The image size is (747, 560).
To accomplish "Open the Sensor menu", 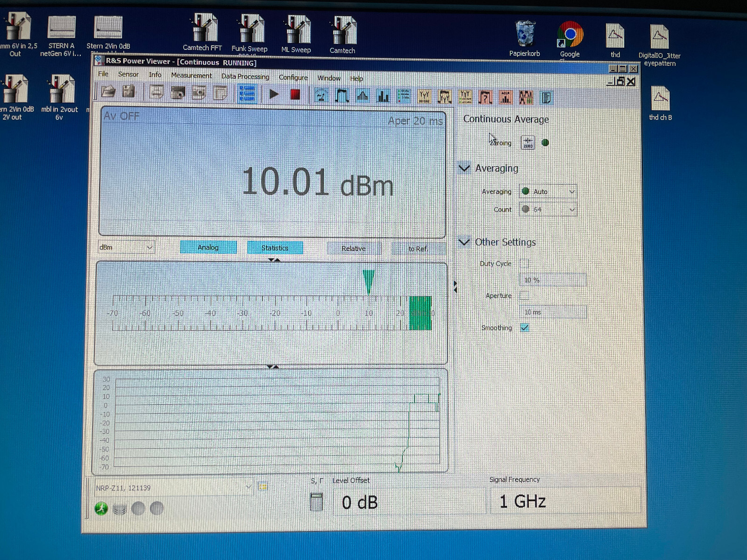I will 128,74.
